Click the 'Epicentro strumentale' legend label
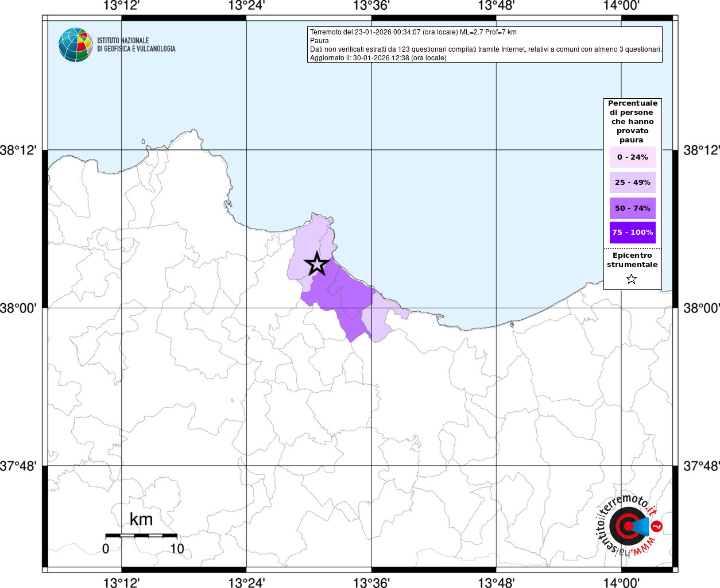This screenshot has width=720, height=588. click(632, 260)
